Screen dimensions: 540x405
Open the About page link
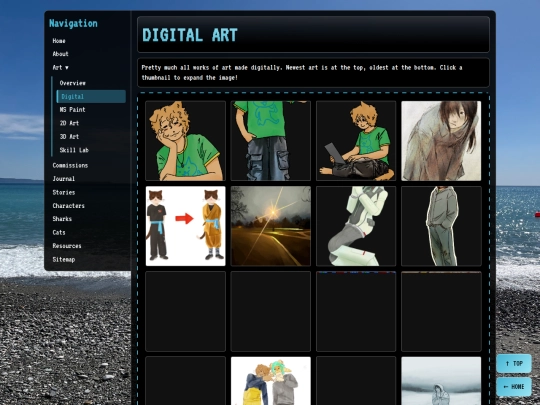click(x=61, y=54)
